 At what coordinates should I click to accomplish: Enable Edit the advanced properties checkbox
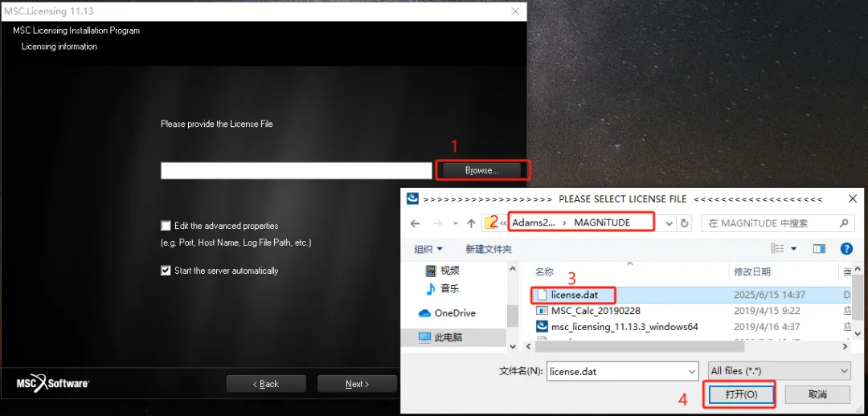(166, 226)
